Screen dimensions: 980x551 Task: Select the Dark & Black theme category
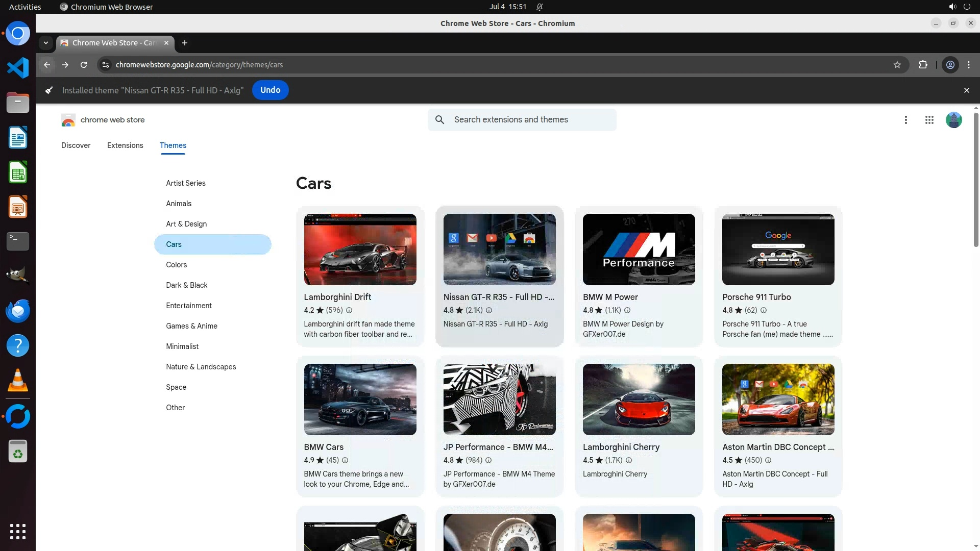(186, 285)
